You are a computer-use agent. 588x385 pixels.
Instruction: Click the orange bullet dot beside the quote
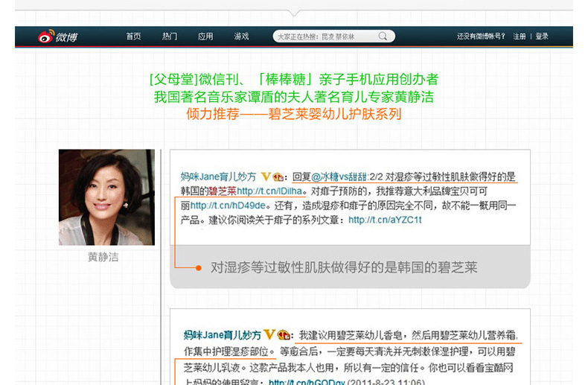tap(199, 267)
